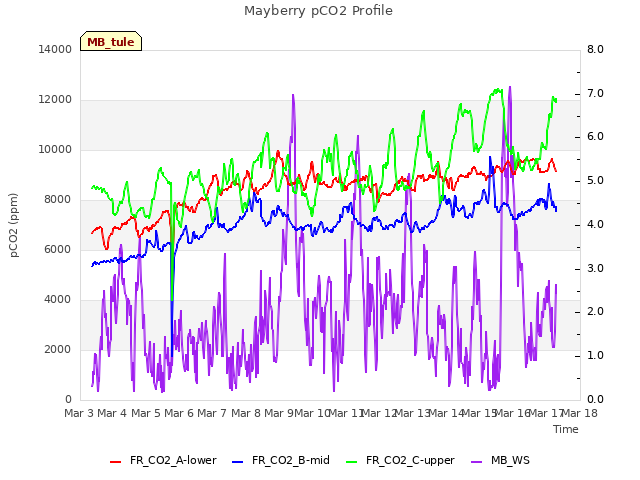Toggle the FR_CO2_B-mid legend label
The image size is (640, 480).
(x=291, y=460)
